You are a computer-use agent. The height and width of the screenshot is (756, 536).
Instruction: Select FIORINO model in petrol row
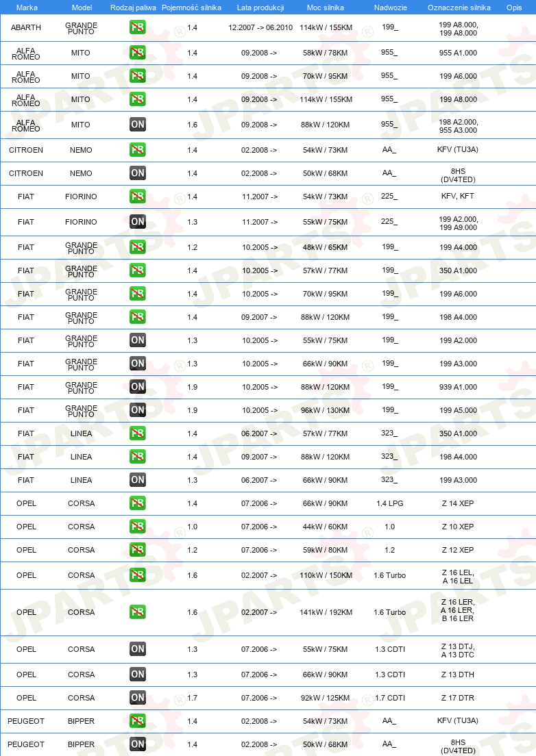pyautogui.click(x=81, y=197)
